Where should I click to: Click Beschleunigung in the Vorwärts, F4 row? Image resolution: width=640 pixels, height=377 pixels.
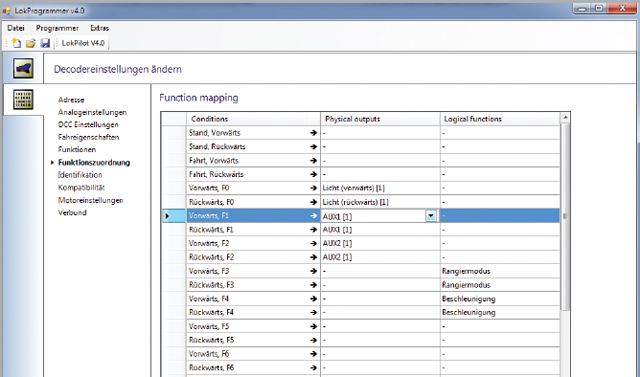pyautogui.click(x=500, y=299)
